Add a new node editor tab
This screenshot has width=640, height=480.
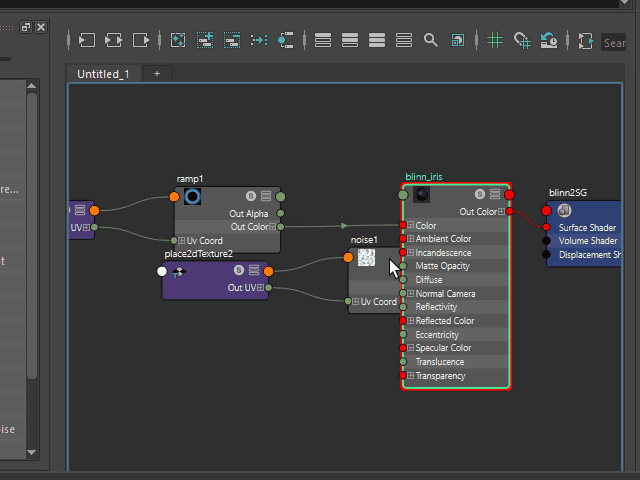pos(156,74)
